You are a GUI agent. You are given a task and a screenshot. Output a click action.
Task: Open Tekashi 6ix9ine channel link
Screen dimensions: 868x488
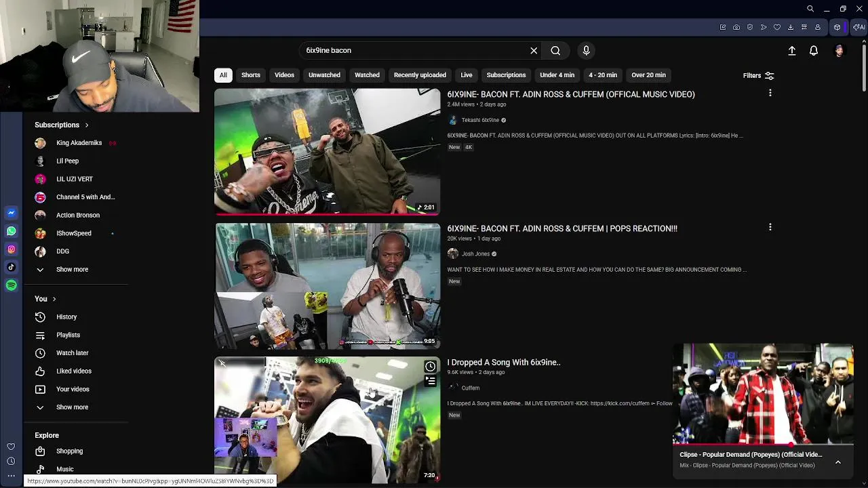click(480, 120)
